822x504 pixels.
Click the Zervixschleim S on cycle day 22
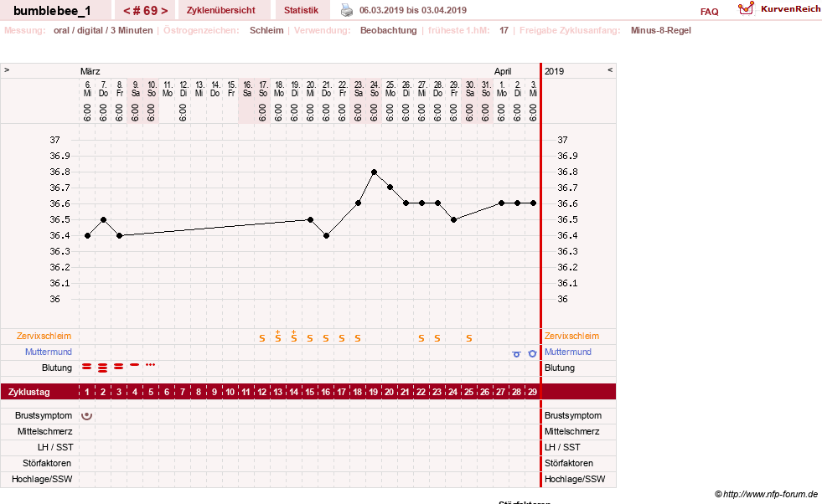point(421,338)
